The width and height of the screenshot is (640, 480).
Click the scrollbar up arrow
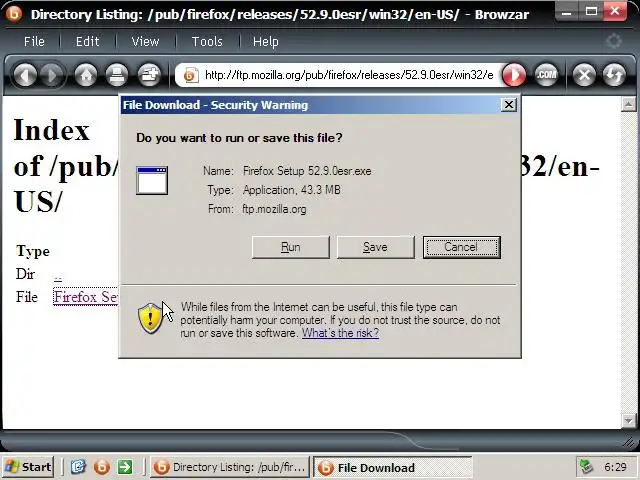tap(629, 104)
